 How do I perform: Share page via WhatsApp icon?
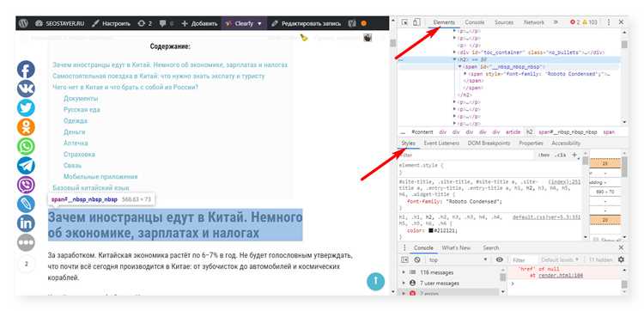[26, 146]
